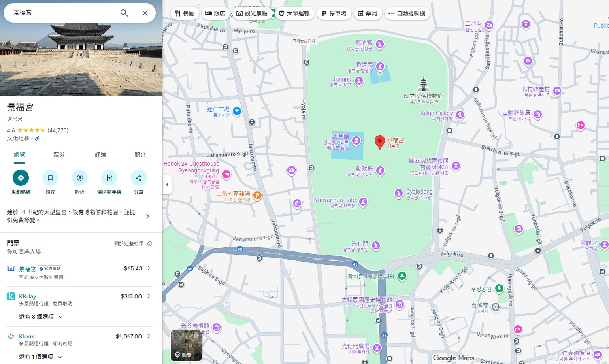Switch to the 評論 reviews tab
Screen dimensions: 609x364
coord(100,154)
